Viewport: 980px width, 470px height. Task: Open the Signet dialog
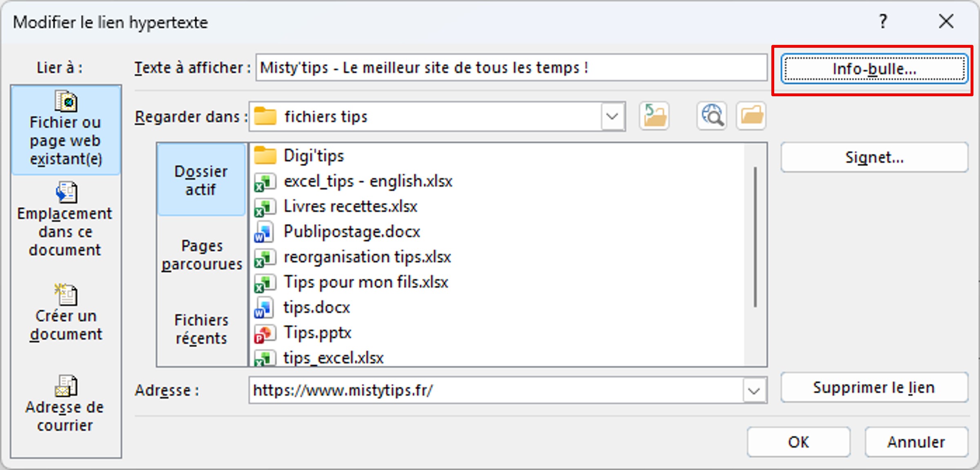point(874,157)
